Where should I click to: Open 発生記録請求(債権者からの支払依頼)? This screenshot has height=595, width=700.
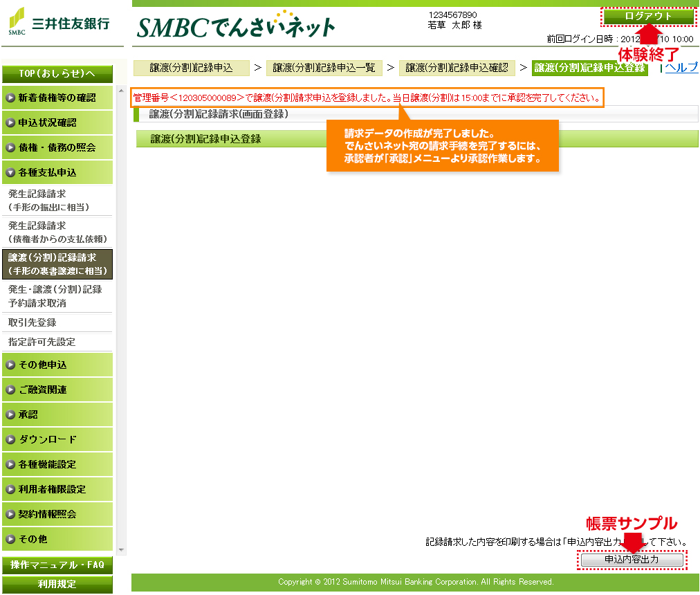click(57, 232)
